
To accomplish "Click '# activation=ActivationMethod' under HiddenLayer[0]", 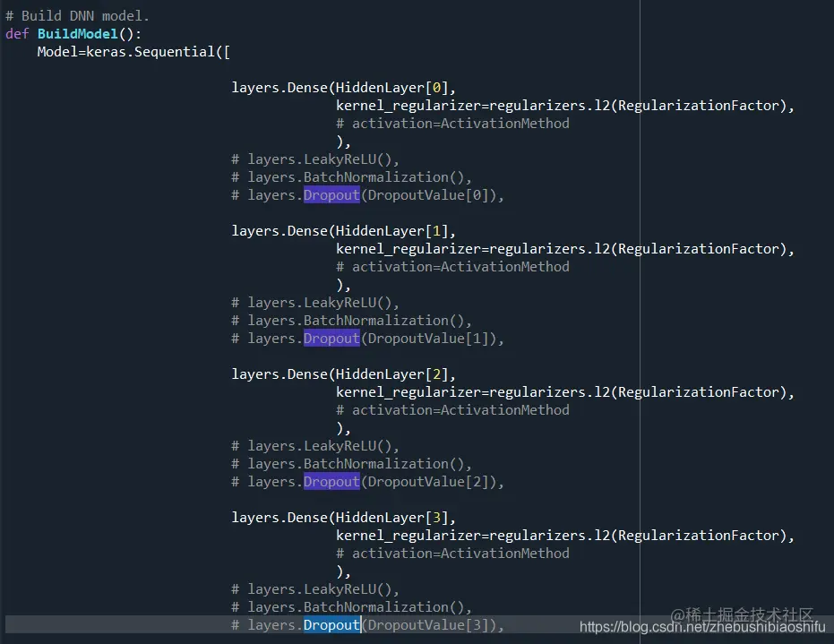I will coord(452,124).
